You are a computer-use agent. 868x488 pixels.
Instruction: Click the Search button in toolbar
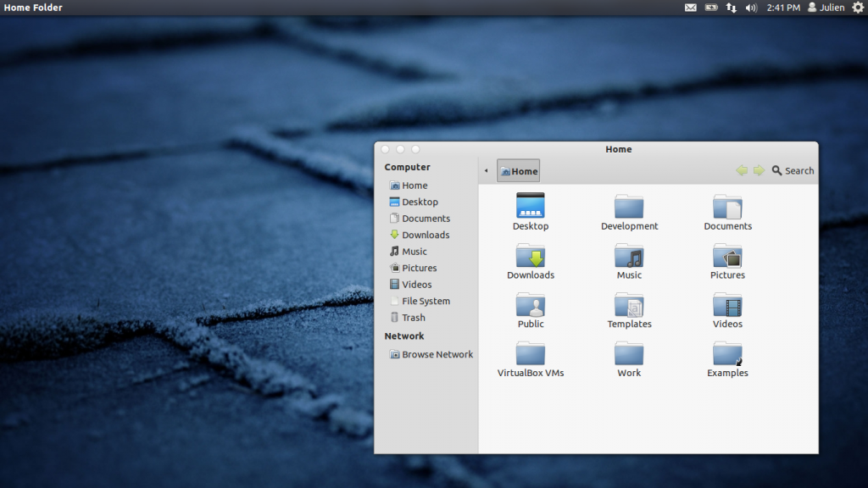click(x=793, y=170)
